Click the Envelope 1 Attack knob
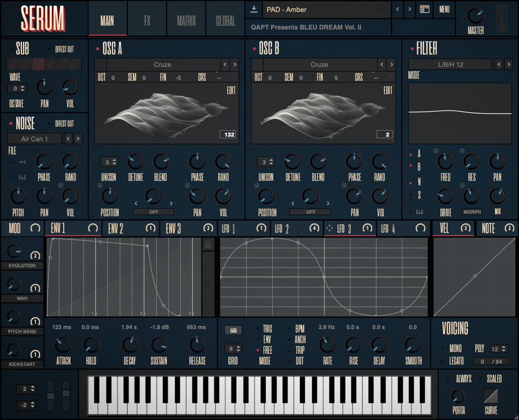The width and height of the screenshot is (519, 420). (63, 345)
